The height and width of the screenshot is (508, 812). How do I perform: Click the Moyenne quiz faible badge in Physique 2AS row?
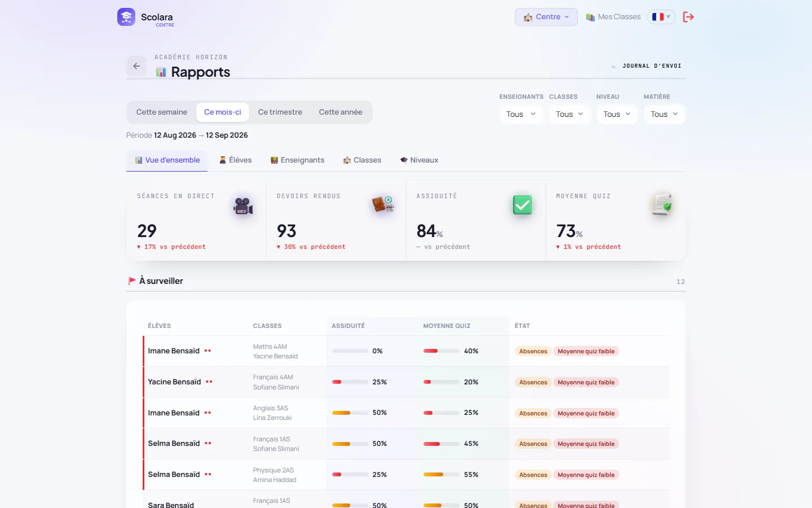coord(586,475)
